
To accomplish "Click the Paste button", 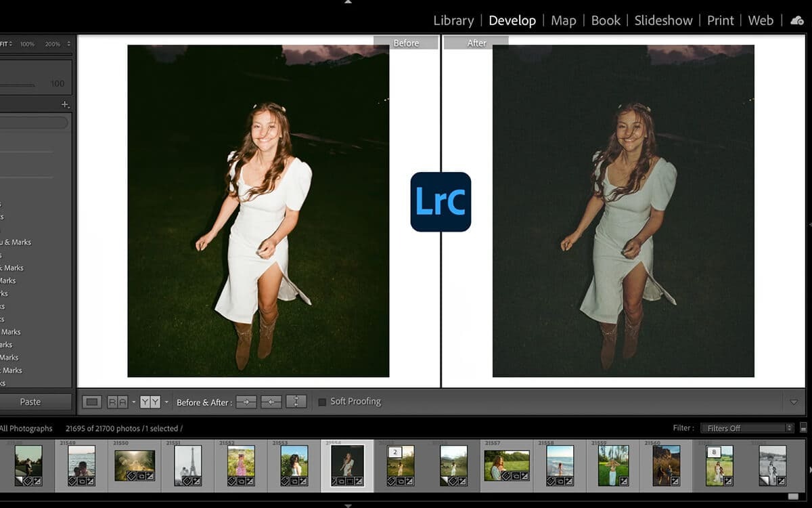I will click(x=30, y=402).
